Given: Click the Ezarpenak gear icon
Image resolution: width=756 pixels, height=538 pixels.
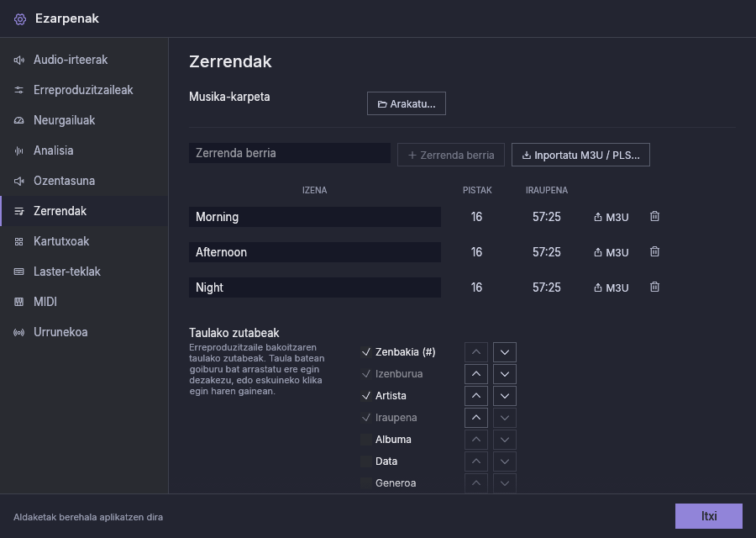Looking at the screenshot, I should tap(20, 18).
